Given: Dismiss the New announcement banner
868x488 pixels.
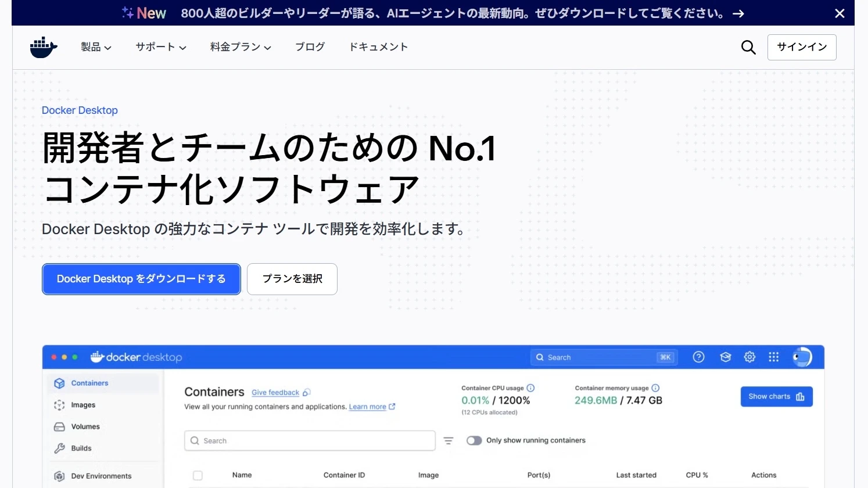Looking at the screenshot, I should (840, 13).
